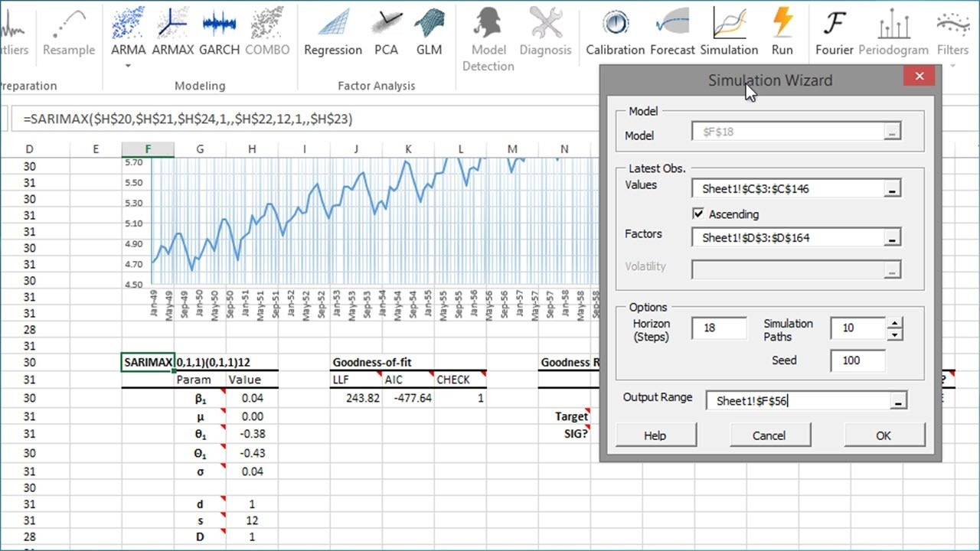Pick range for Values field

tap(892, 188)
